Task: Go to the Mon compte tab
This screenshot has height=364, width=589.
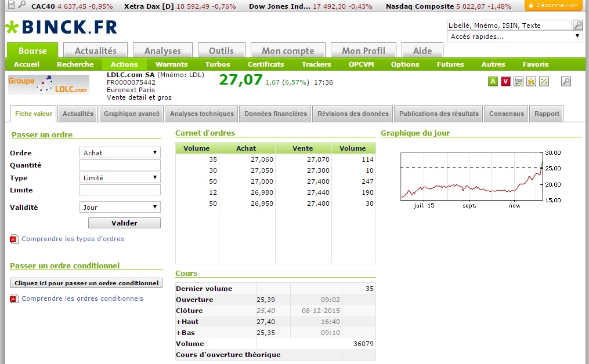Action: (x=288, y=51)
